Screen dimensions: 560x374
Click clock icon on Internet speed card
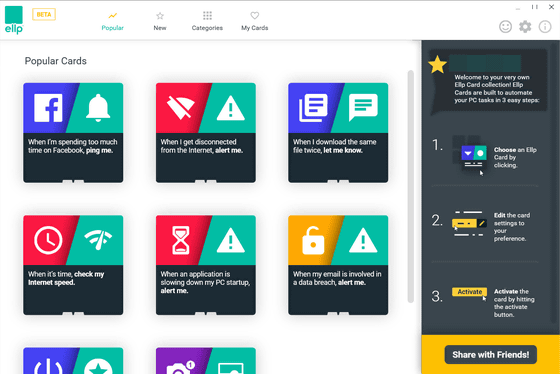click(x=48, y=240)
